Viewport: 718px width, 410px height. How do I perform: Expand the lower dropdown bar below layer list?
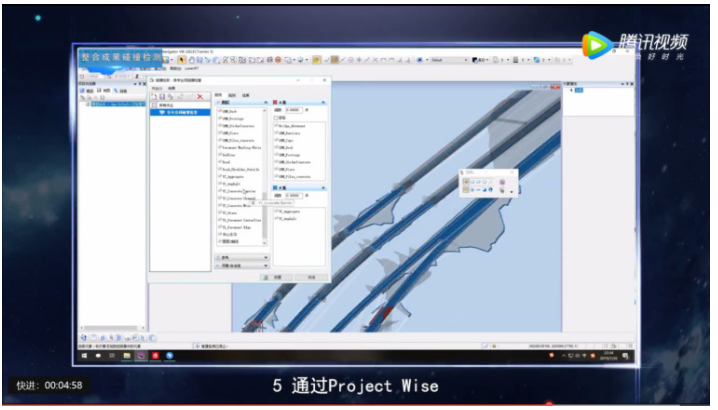(x=242, y=266)
